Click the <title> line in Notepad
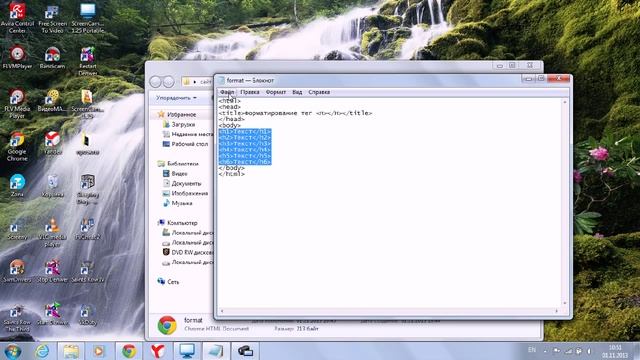This screenshot has height=360, width=640. 295,113
